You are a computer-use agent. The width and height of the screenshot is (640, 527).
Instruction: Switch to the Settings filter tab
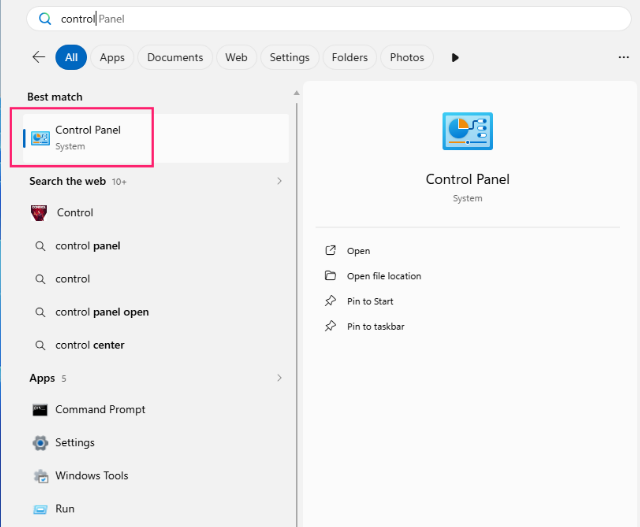(289, 57)
